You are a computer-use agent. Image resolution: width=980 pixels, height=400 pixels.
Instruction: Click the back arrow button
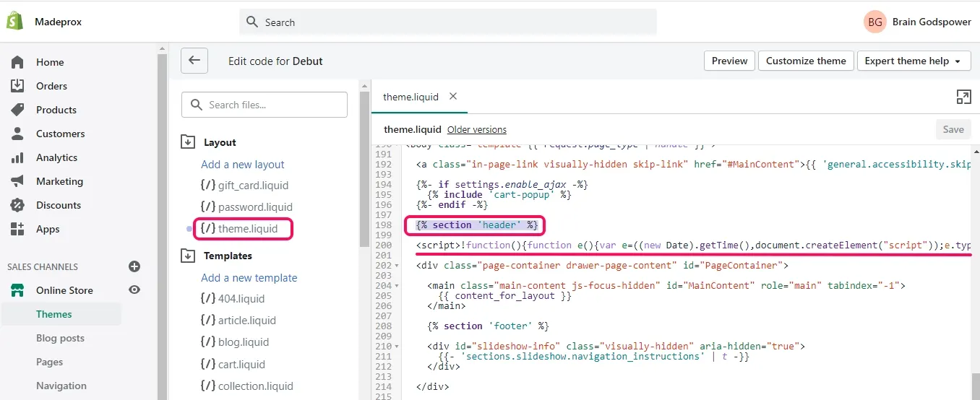[x=194, y=61]
